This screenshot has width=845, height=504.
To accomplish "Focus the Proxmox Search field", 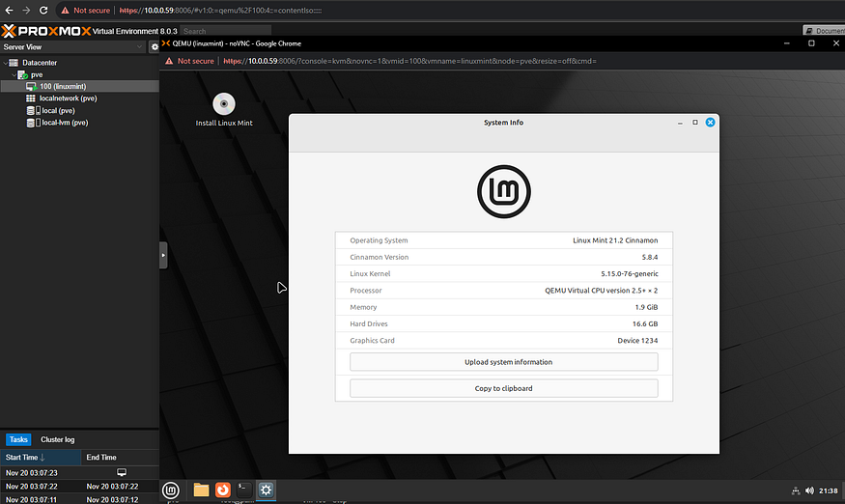I will 226,31.
